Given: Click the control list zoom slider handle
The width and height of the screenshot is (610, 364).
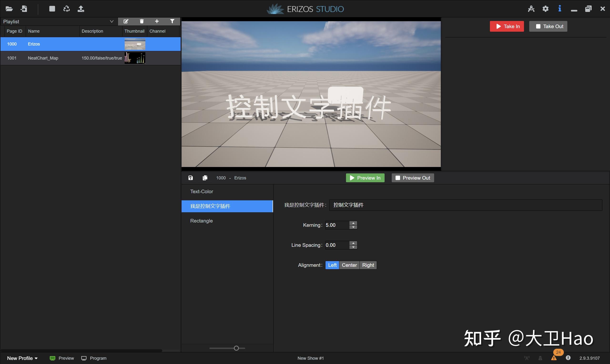Looking at the screenshot, I should (236, 348).
